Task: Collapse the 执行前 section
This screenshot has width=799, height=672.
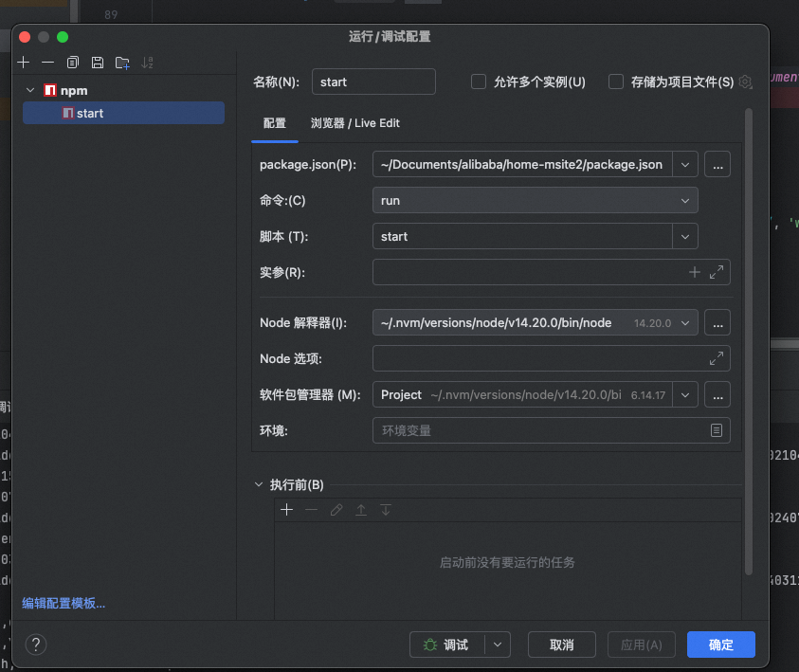Action: pos(259,484)
